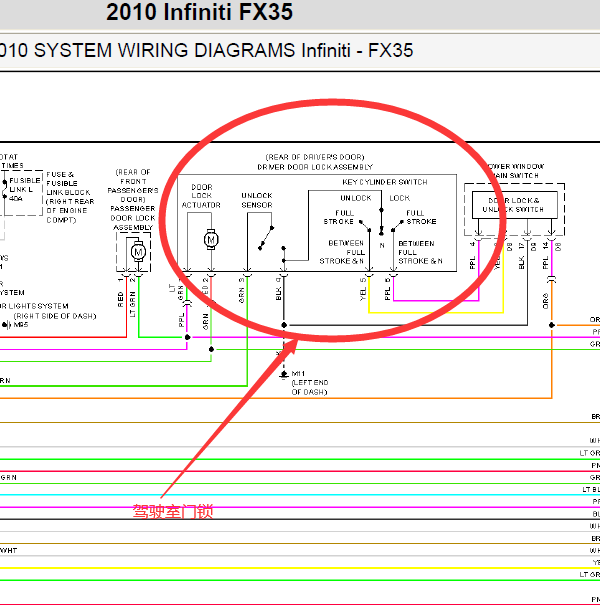
Task: Click "BETWEEN FULL STROKE & N" on the unlock side
Action: tap(342, 252)
